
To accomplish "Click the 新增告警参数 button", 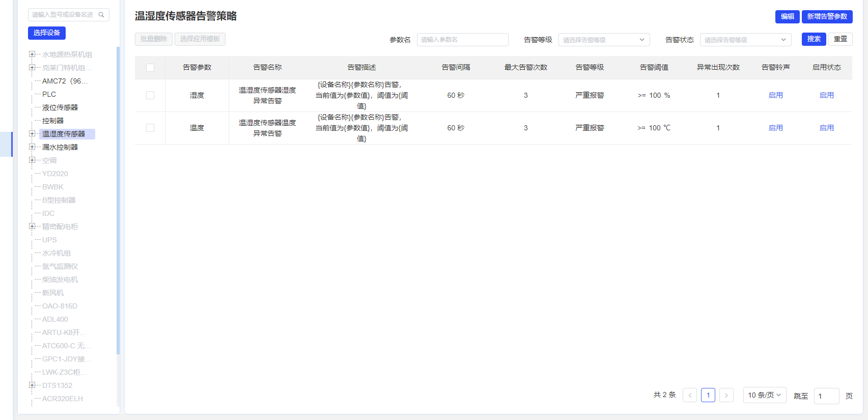I will [x=827, y=16].
